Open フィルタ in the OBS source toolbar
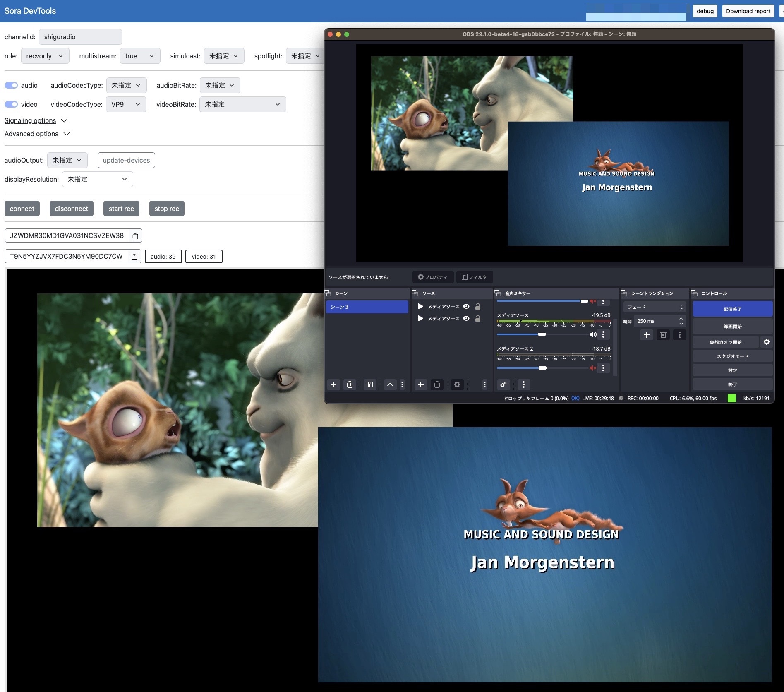This screenshot has height=692, width=784. (474, 277)
